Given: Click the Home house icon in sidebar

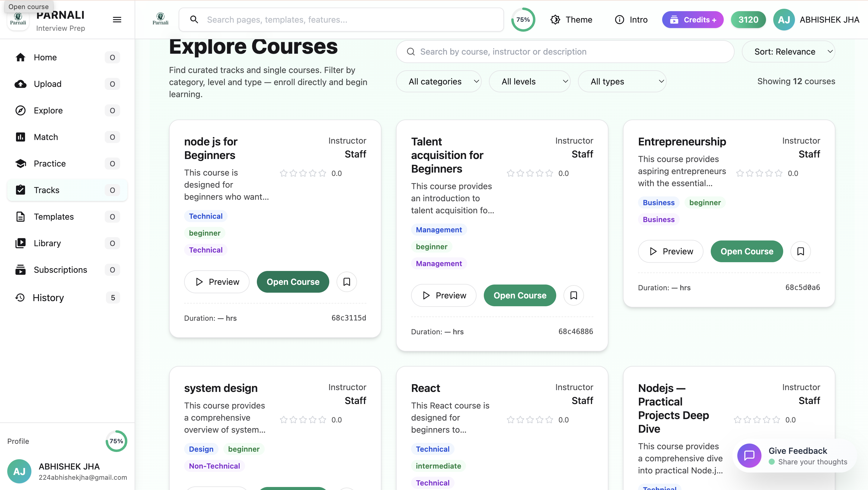Looking at the screenshot, I should (x=21, y=57).
